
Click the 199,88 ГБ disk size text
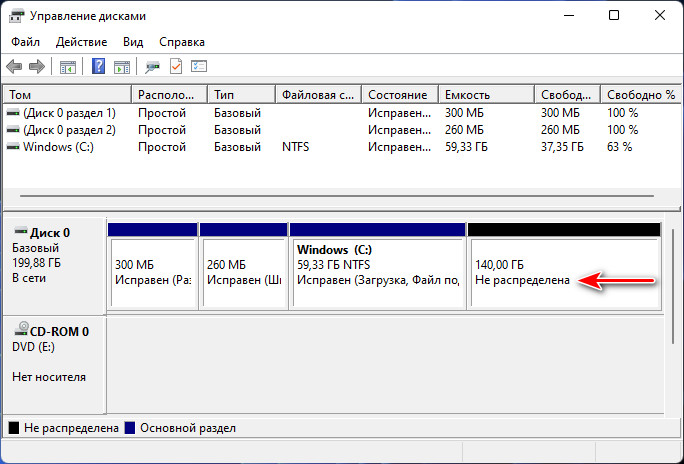point(37,263)
